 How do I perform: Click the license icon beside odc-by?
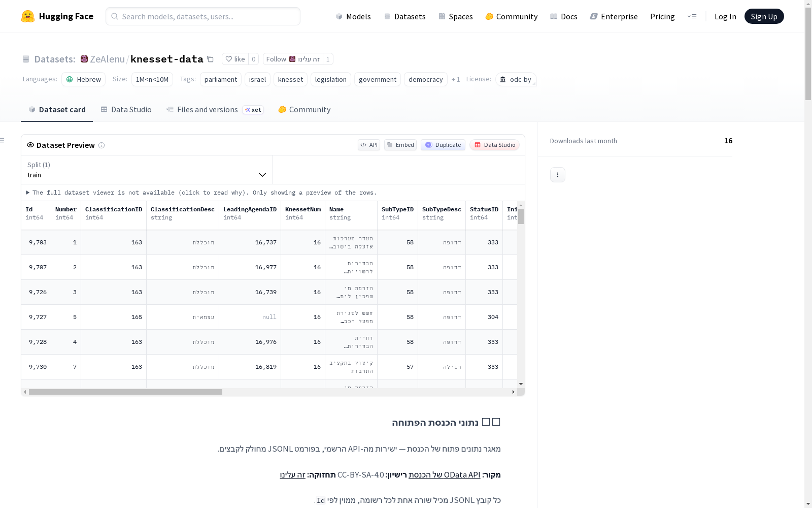(x=503, y=79)
